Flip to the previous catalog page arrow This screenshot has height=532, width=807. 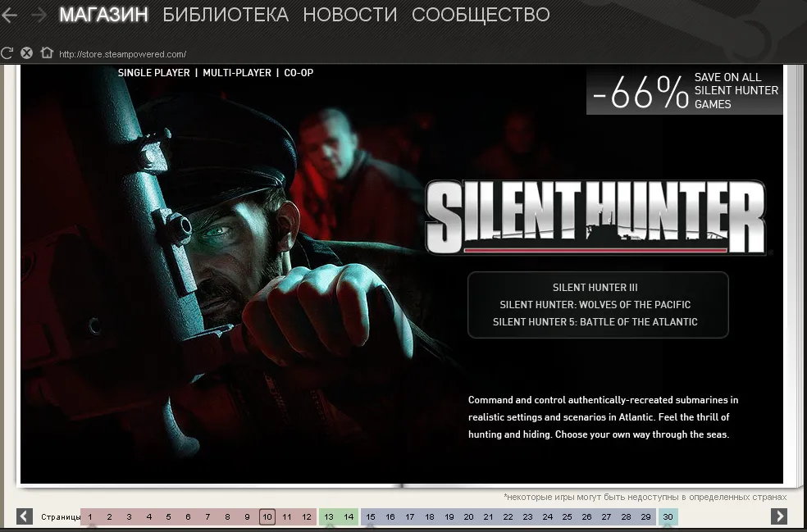24,516
